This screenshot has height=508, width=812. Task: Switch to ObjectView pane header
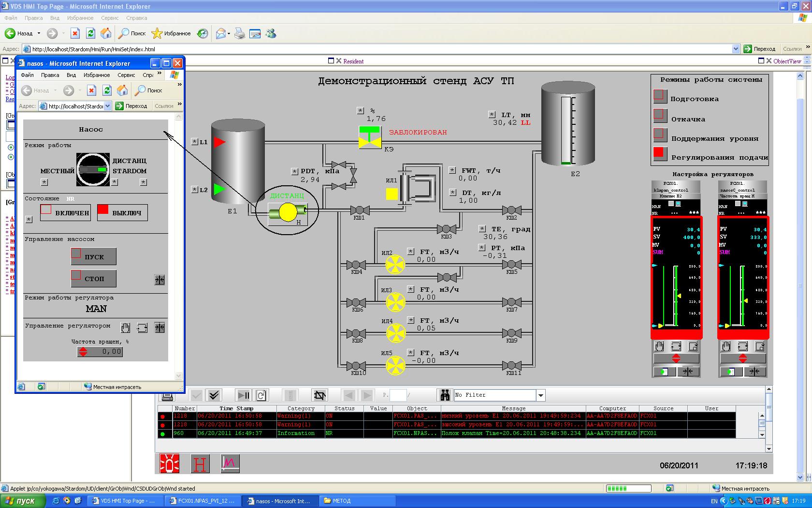(787, 61)
